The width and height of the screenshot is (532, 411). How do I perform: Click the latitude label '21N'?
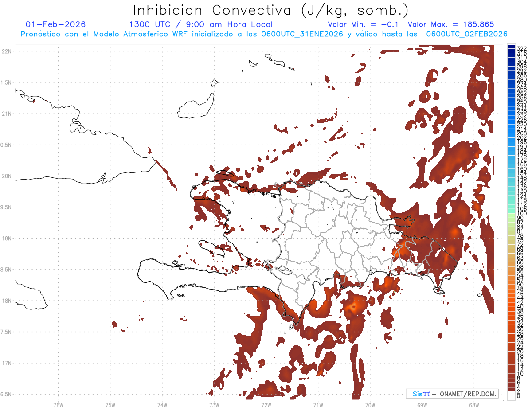coord(7,114)
